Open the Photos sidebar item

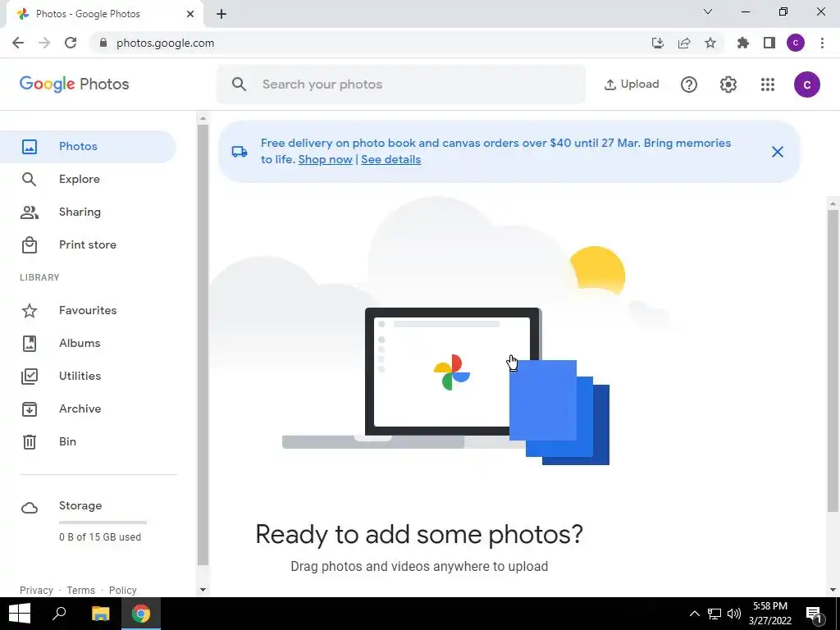coord(88,146)
